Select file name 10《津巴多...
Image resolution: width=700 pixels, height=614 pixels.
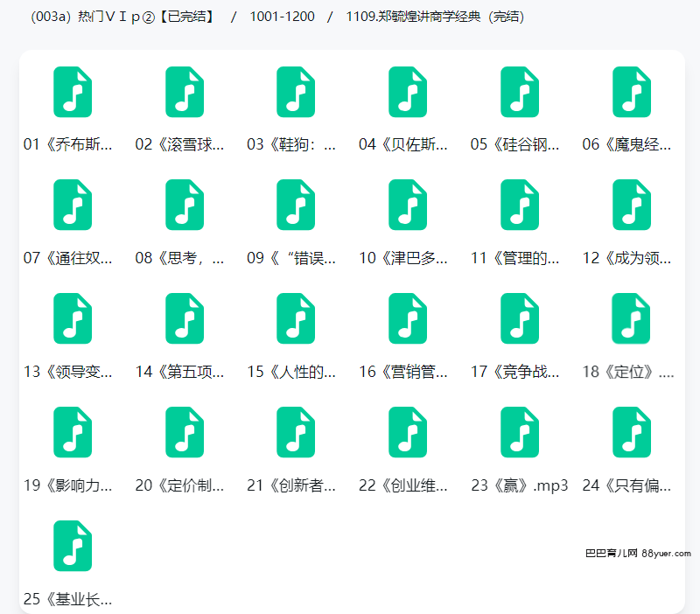(x=403, y=258)
